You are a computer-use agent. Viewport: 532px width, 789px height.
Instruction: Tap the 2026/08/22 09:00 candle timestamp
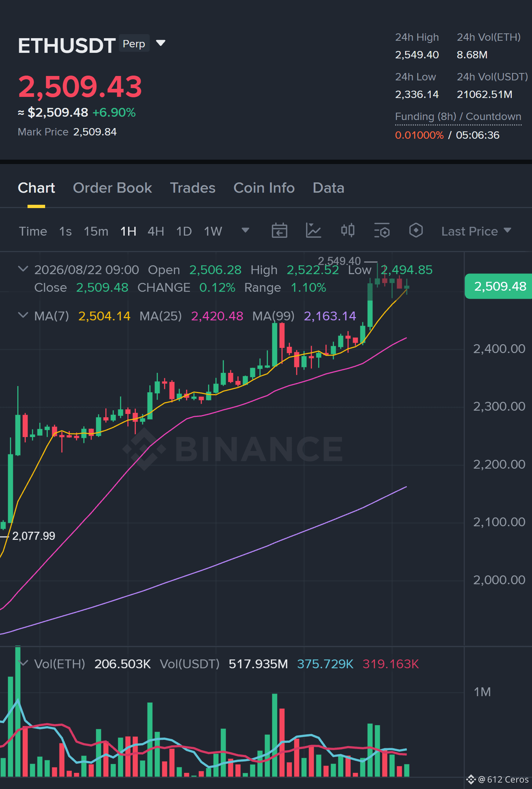pos(87,270)
